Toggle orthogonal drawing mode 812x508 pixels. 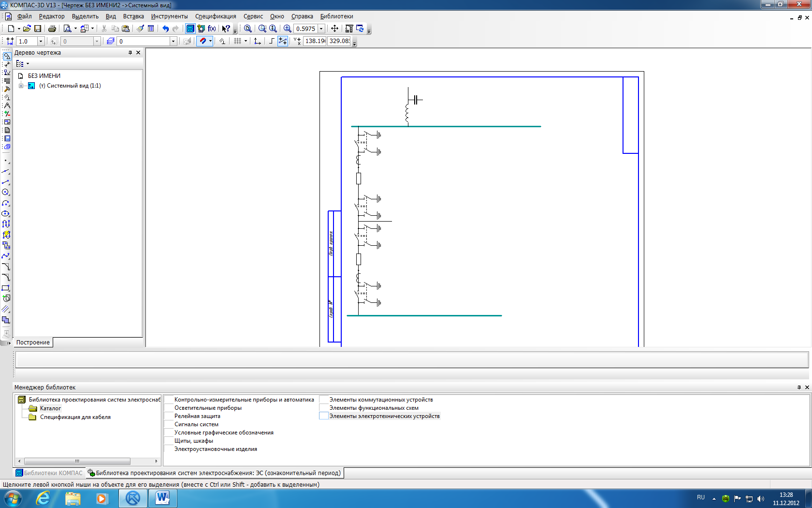tap(272, 41)
